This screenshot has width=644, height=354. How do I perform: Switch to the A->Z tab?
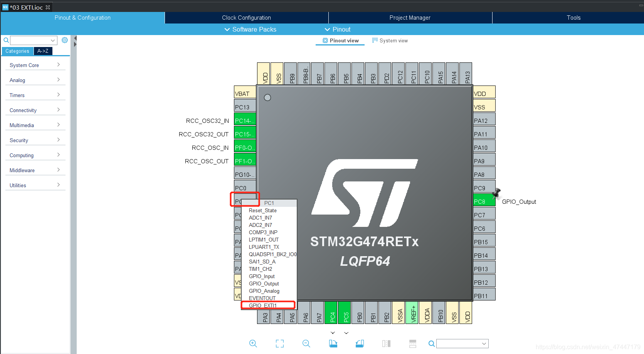pyautogui.click(x=43, y=51)
